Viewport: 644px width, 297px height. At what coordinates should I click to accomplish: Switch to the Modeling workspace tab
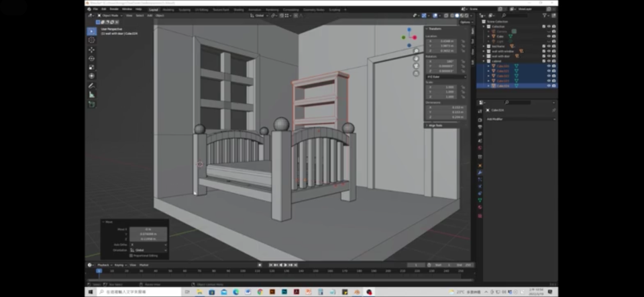168,9
